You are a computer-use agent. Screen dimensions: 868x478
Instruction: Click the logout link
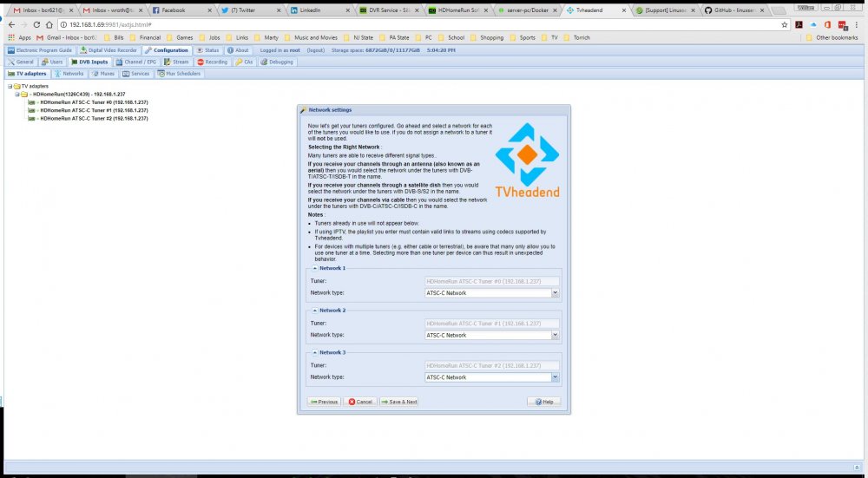[x=316, y=50]
